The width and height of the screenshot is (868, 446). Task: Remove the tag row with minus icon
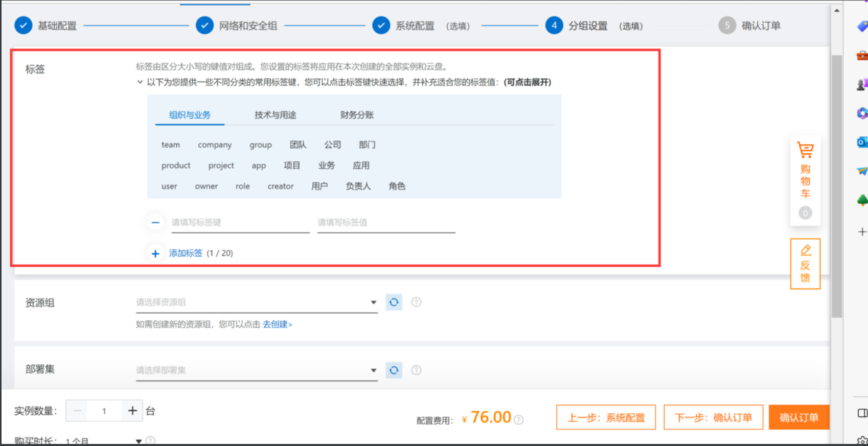coord(155,222)
